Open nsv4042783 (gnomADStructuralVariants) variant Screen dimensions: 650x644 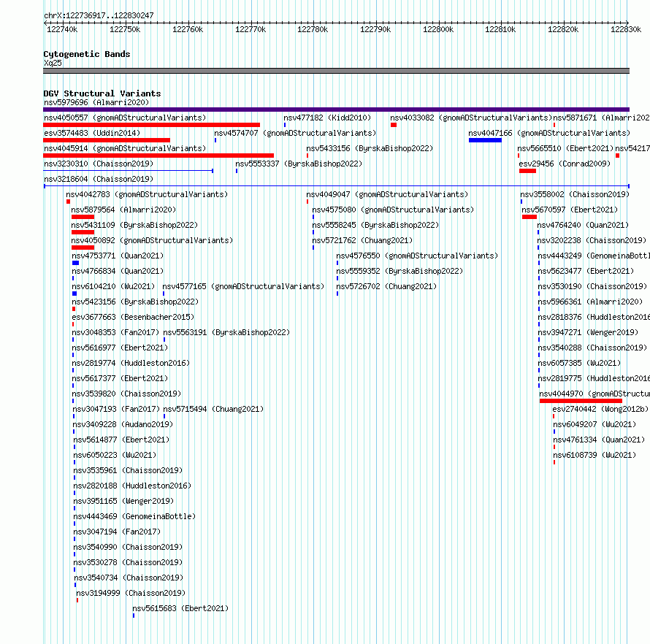pos(147,194)
